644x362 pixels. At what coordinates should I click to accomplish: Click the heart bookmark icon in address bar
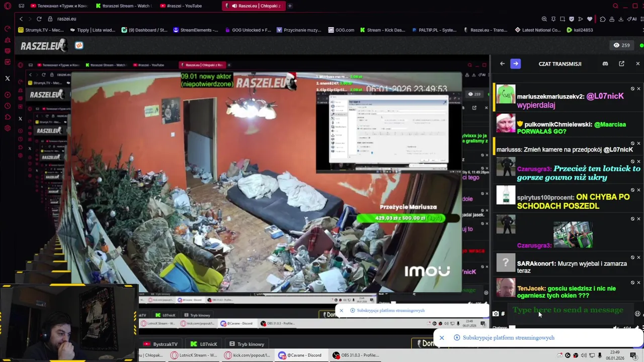tap(590, 19)
